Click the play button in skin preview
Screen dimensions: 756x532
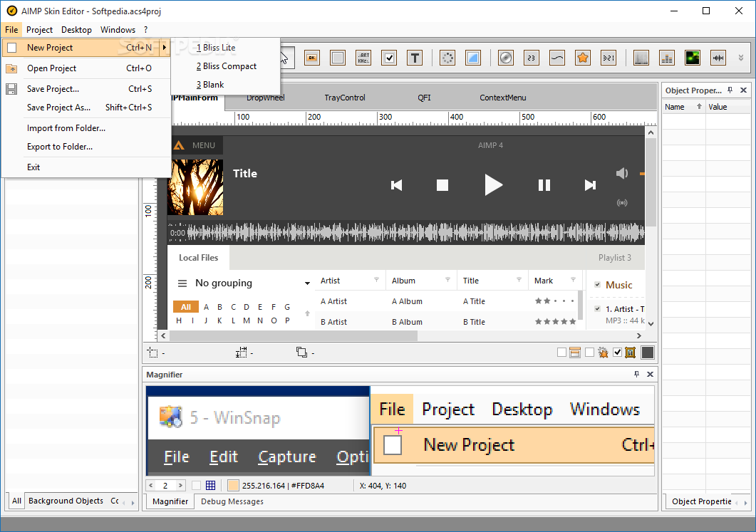pos(493,185)
